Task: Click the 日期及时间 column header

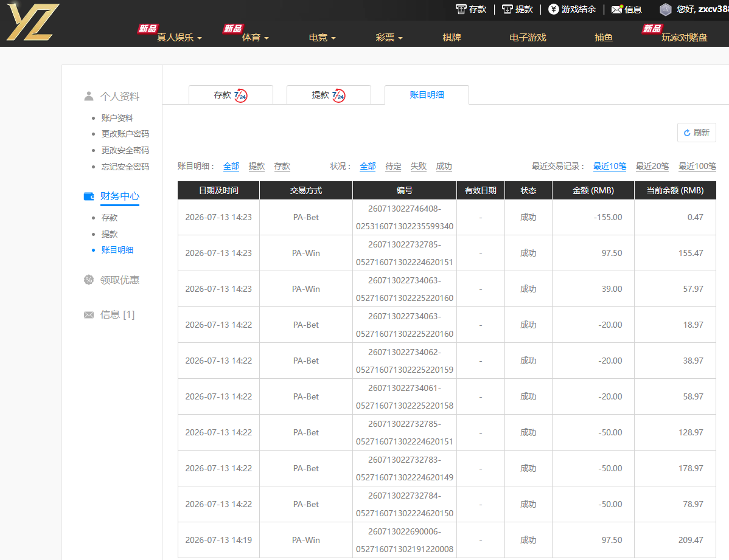Action: pos(218,190)
